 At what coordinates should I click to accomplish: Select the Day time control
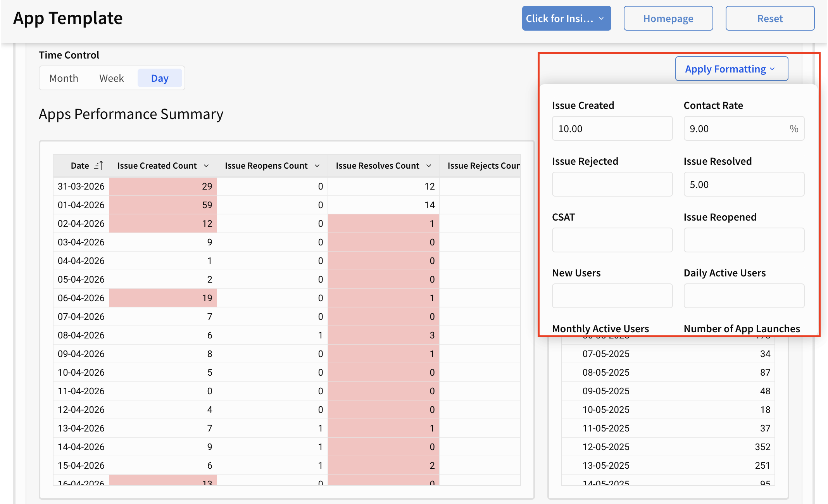160,78
